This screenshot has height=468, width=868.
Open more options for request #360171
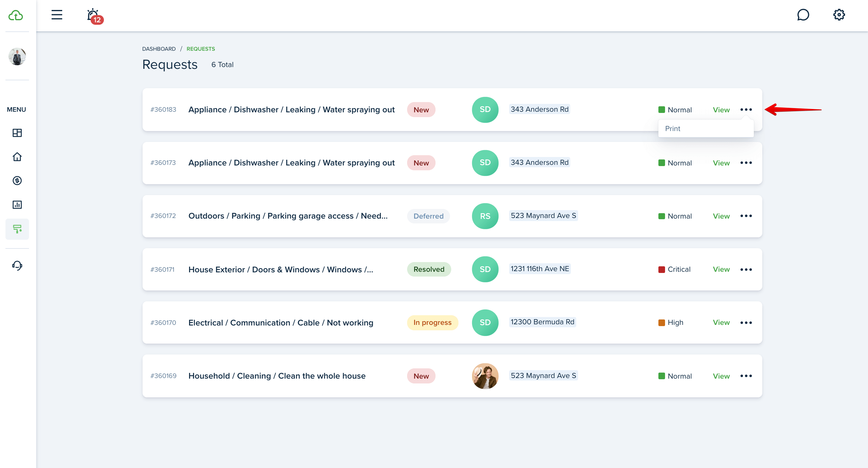(746, 270)
